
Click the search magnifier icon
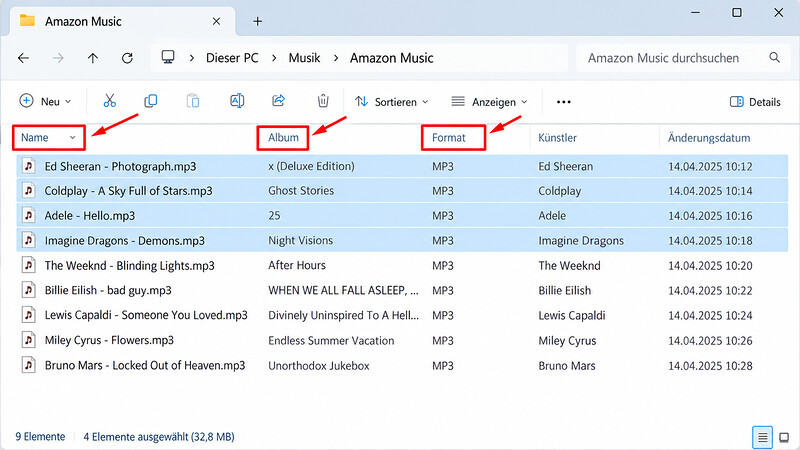[774, 58]
